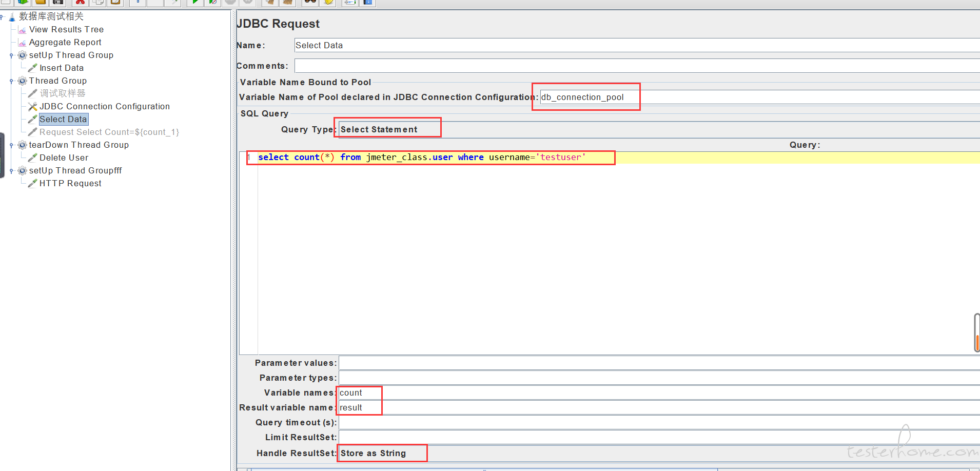Select the Thread Group node
Viewport: 980px width, 471px height.
pyautogui.click(x=58, y=81)
